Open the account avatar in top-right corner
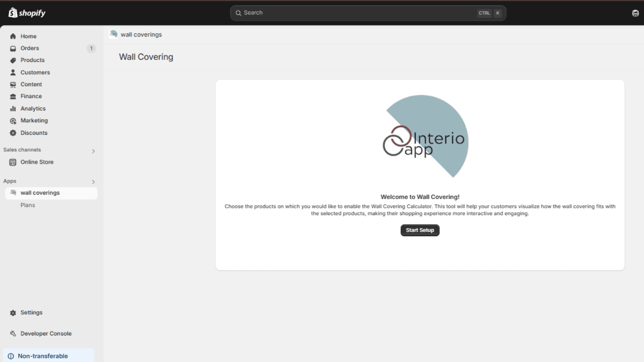Viewport: 644px width, 362px height. coord(635,13)
